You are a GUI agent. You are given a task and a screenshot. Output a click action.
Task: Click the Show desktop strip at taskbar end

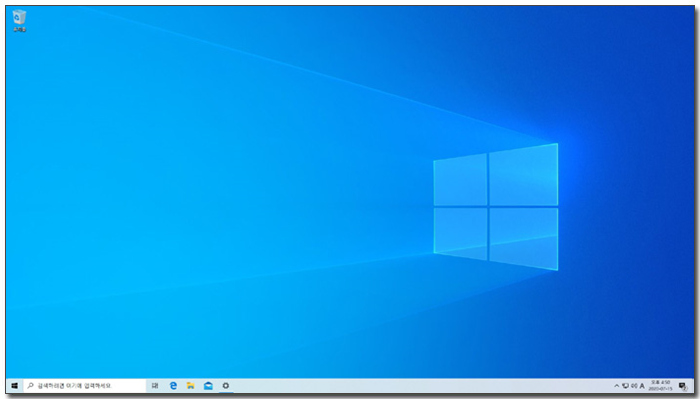point(693,386)
